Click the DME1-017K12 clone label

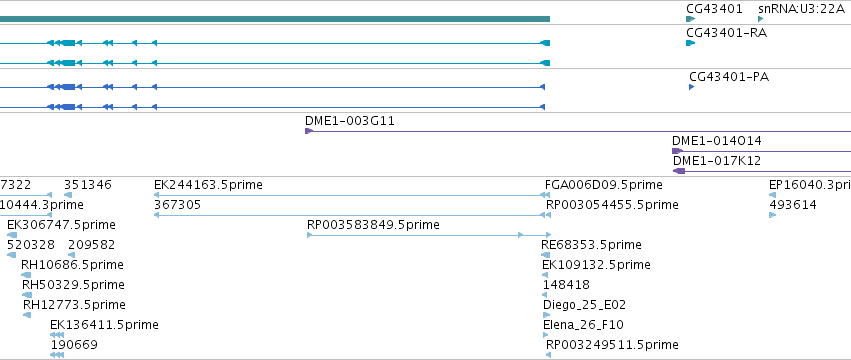pos(717,161)
